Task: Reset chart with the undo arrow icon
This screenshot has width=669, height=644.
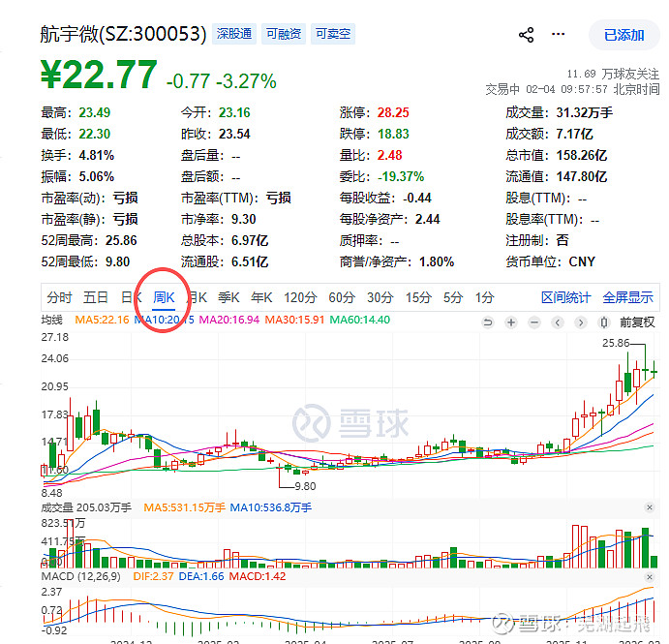Action: point(488,322)
